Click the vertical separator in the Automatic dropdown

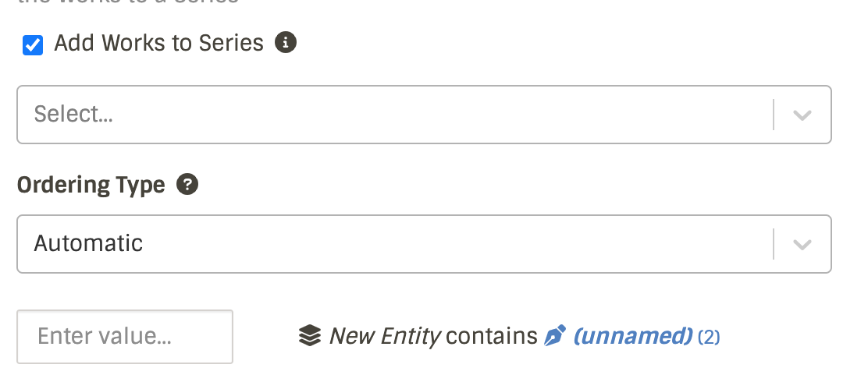point(774,244)
